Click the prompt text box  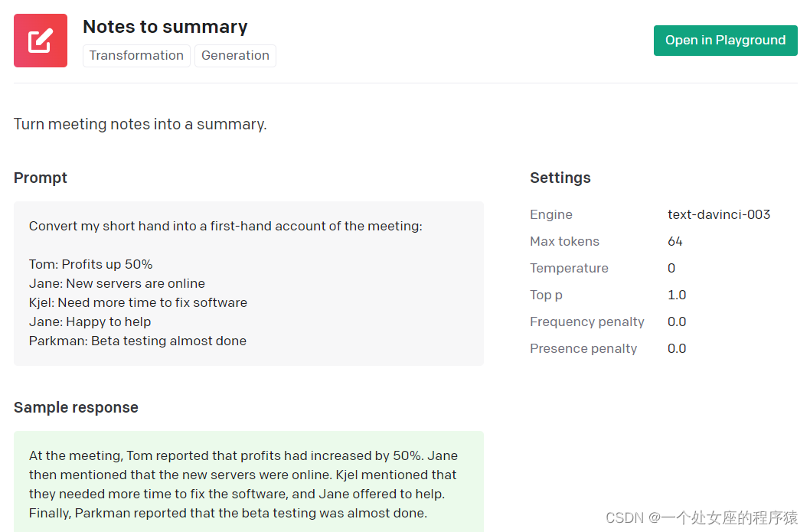(x=249, y=283)
